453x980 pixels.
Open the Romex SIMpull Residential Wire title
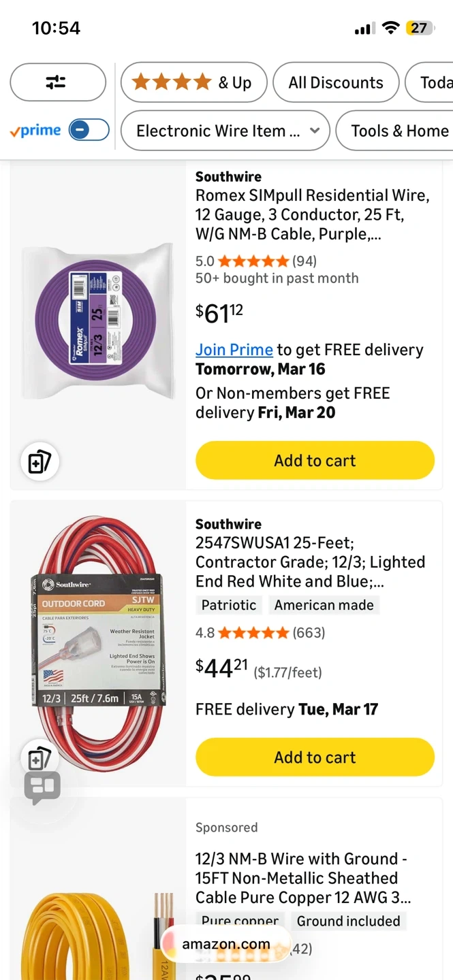click(x=312, y=214)
